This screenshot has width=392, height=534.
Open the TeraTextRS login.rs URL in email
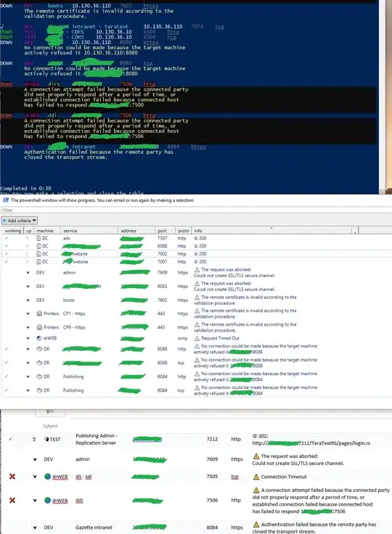click(311, 443)
